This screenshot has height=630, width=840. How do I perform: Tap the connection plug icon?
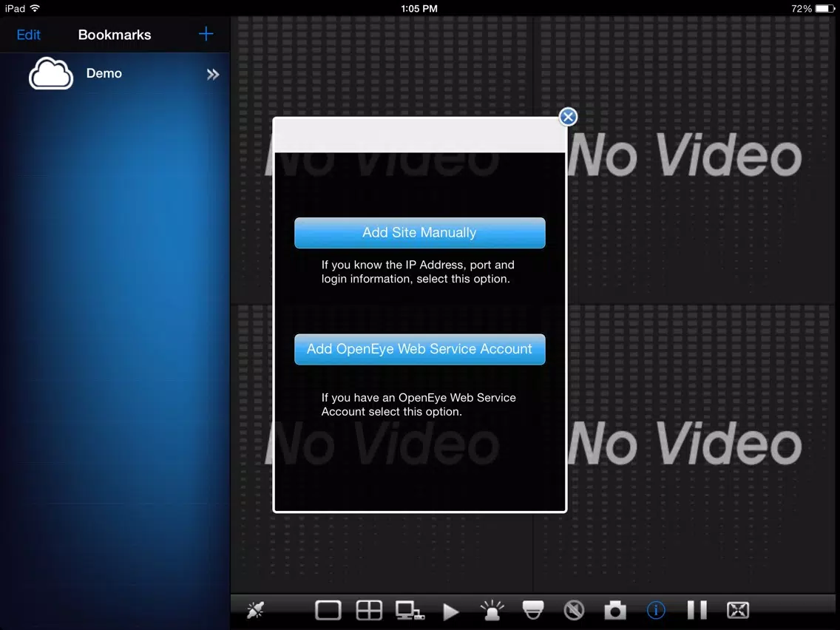[x=256, y=609]
